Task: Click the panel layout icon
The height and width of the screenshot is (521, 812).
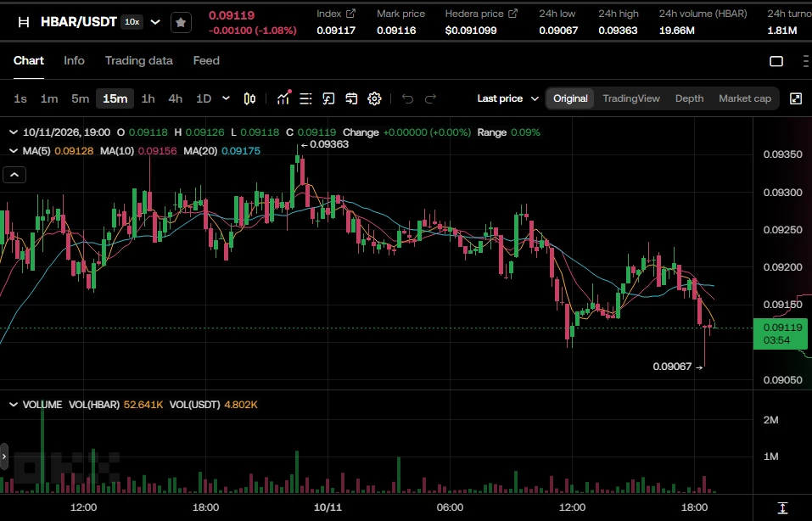Action: [x=776, y=61]
